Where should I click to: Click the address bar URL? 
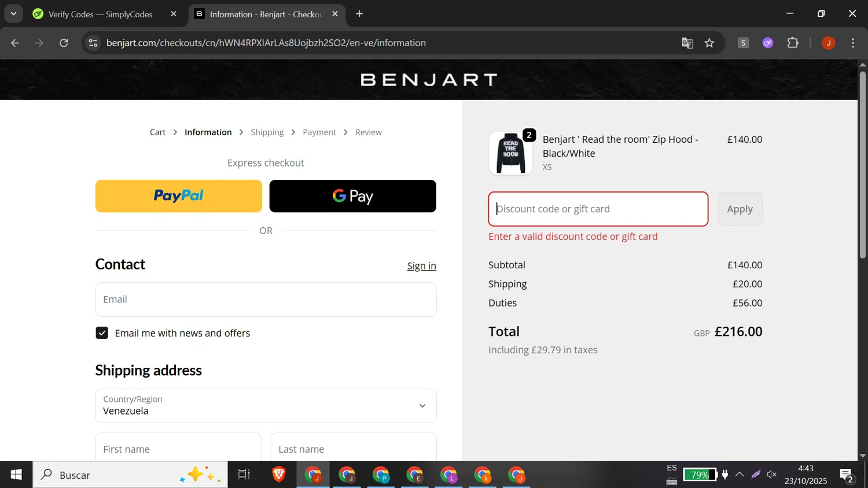coord(266,43)
